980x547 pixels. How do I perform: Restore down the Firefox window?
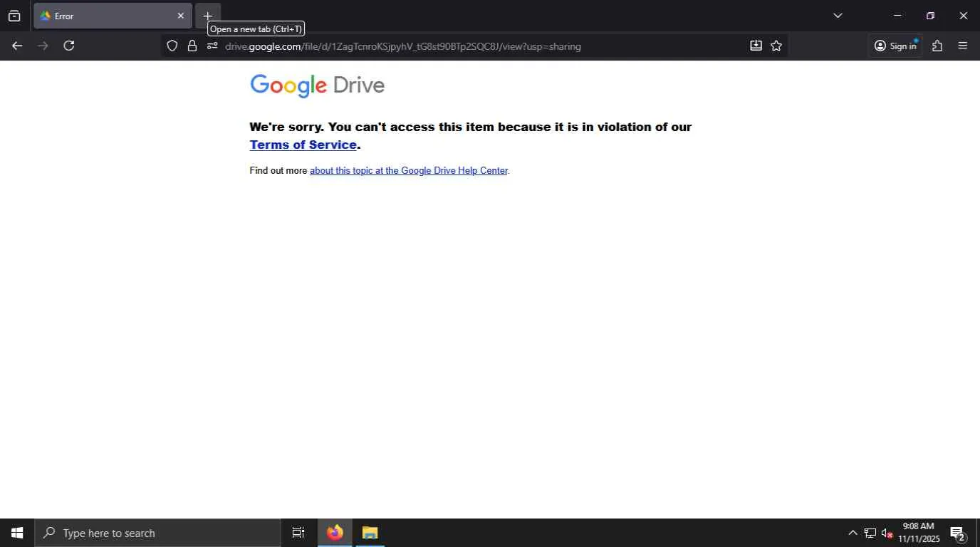930,16
